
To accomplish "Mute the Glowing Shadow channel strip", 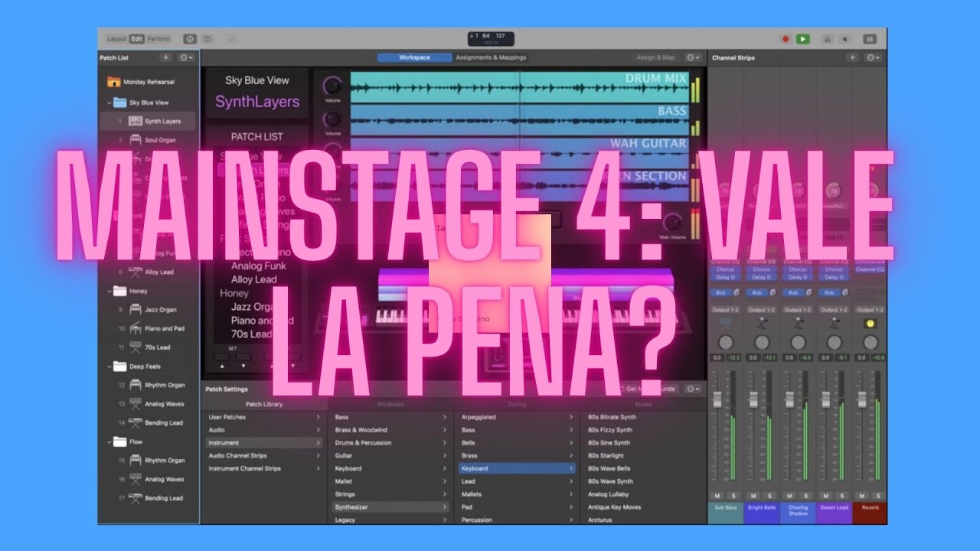I will [x=789, y=496].
